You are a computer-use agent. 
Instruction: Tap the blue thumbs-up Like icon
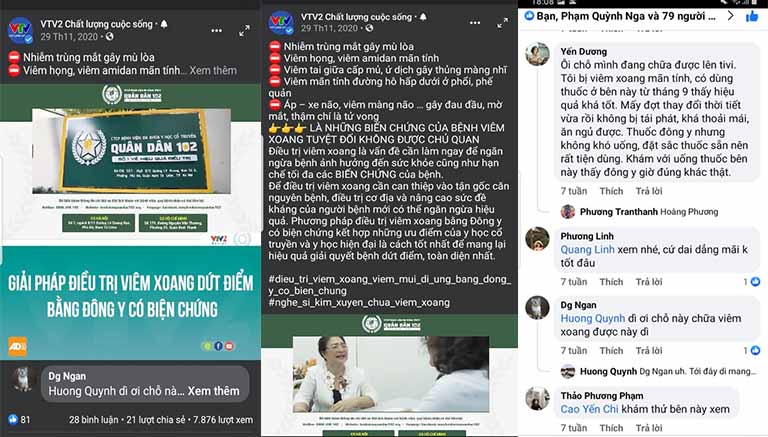click(x=752, y=16)
